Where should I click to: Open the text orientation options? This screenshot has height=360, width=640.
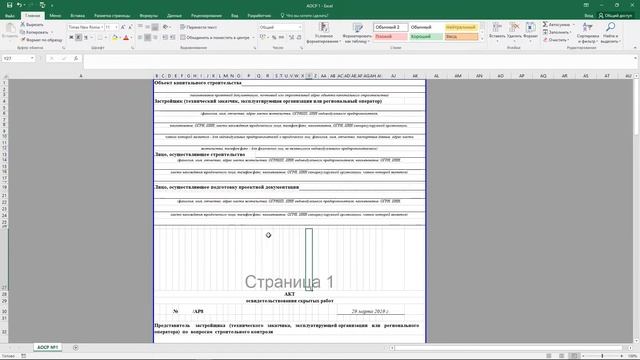coord(166,27)
